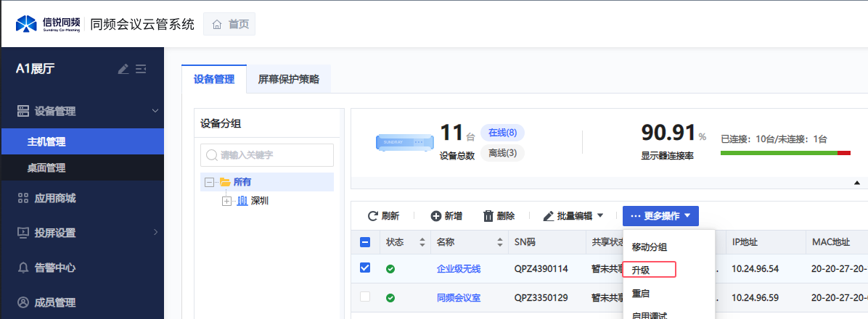Check the 同频会议室 row checkbox
The width and height of the screenshot is (868, 319).
point(365,297)
